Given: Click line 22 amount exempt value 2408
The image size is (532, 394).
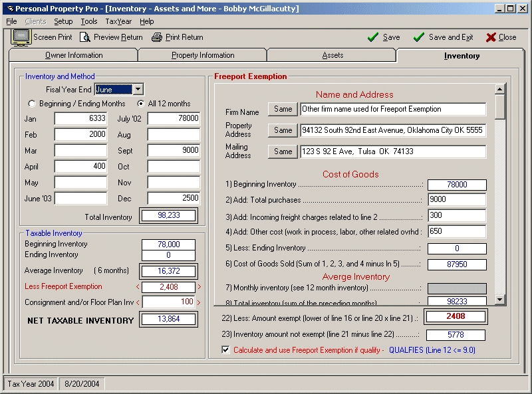Looking at the screenshot, I should click(x=456, y=316).
